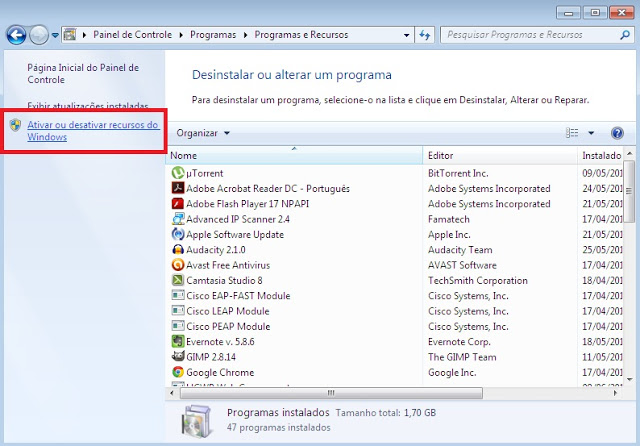Select Evernote v. 5.8.6 elephant icon

point(178,341)
